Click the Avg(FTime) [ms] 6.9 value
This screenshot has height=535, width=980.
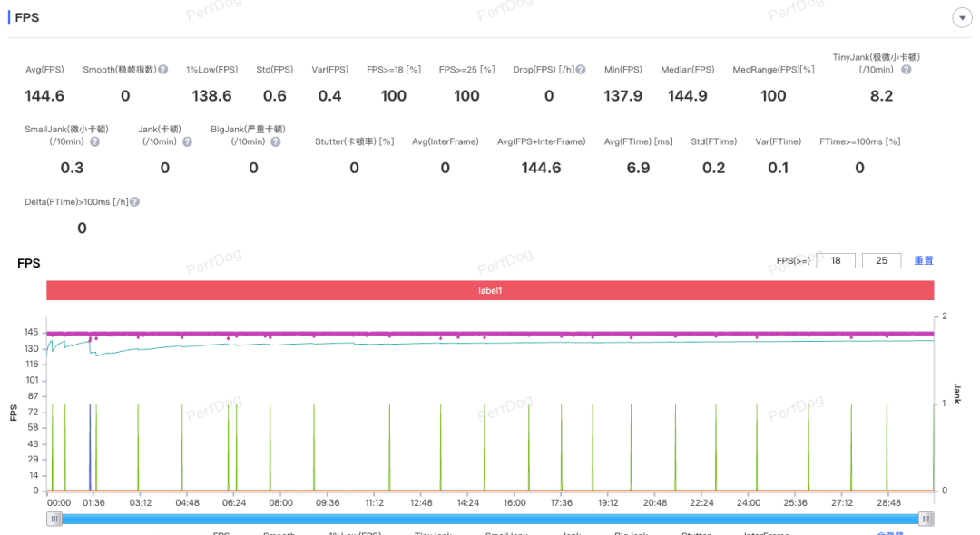[x=638, y=168]
